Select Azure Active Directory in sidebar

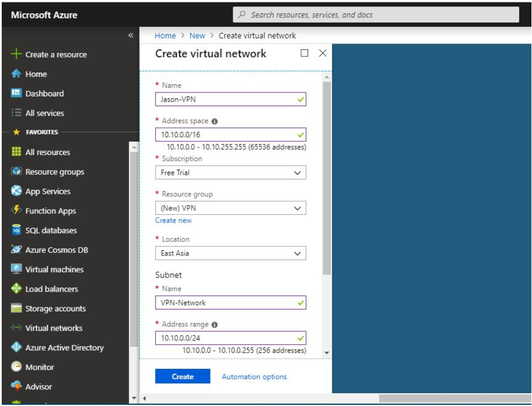pyautogui.click(x=65, y=348)
